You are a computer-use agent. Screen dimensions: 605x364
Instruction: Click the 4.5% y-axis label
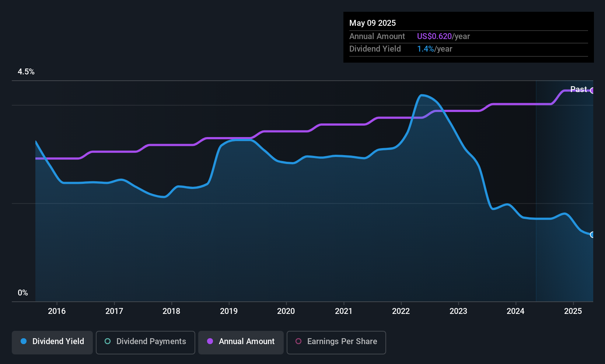pos(26,72)
